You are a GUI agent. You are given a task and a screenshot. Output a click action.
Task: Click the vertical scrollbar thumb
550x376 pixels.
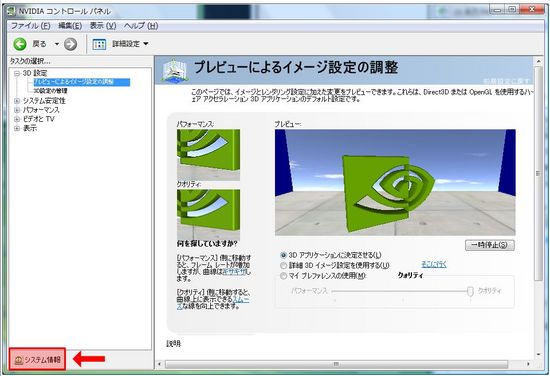point(539,174)
